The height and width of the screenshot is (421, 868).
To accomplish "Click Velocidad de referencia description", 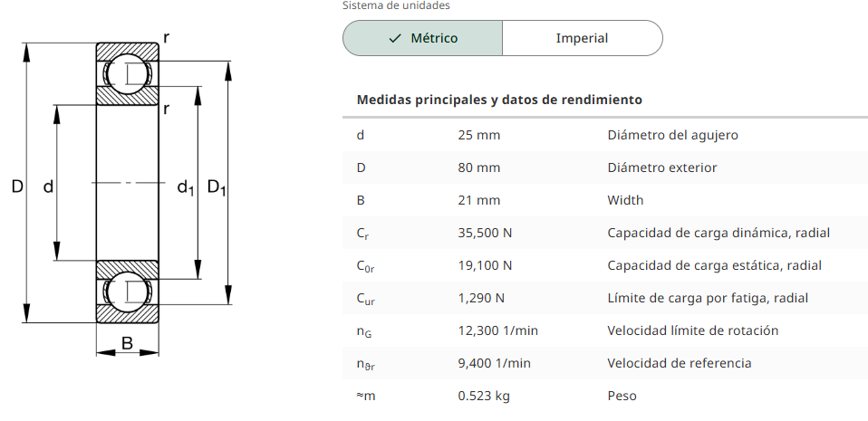I will 680,363.
